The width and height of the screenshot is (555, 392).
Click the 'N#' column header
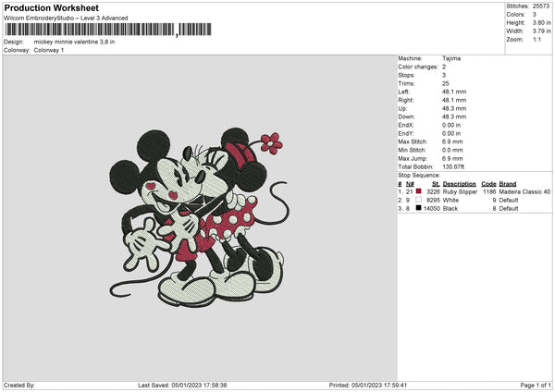[410, 184]
